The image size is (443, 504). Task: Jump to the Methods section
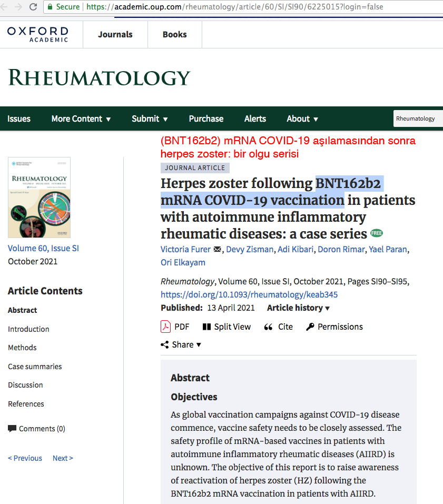click(22, 348)
